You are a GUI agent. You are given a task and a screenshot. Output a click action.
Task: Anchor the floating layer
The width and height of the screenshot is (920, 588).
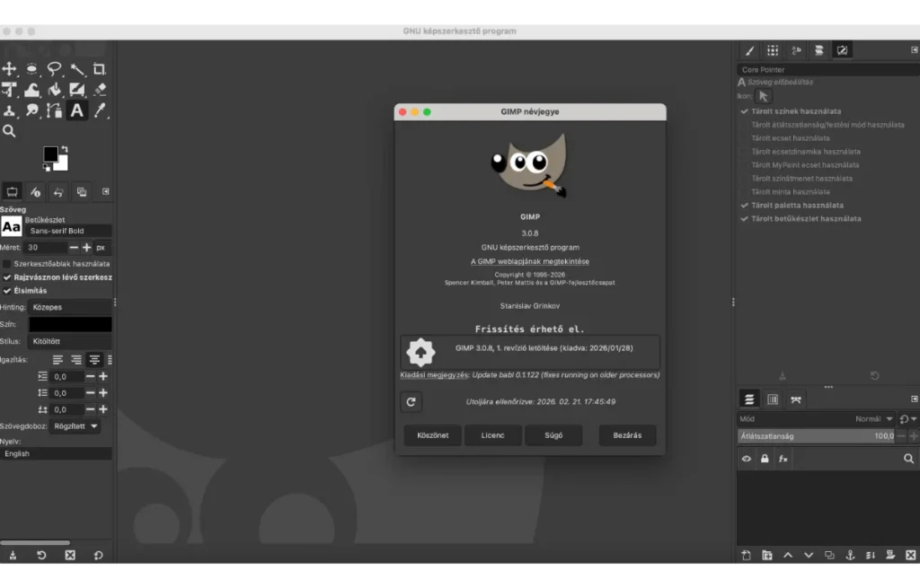[850, 555]
